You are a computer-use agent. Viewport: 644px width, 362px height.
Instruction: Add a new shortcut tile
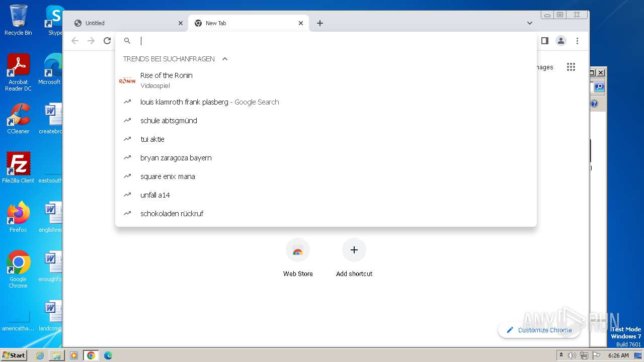coord(354,257)
